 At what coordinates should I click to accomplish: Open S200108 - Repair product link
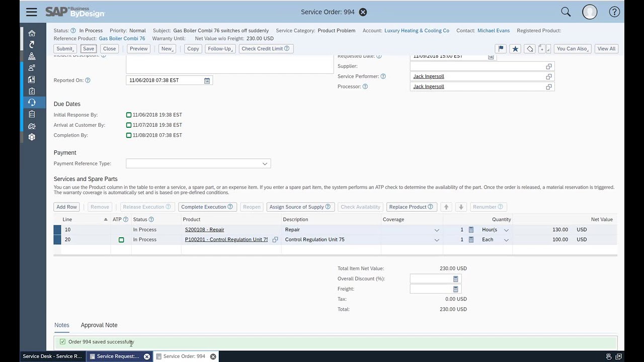pos(204,230)
